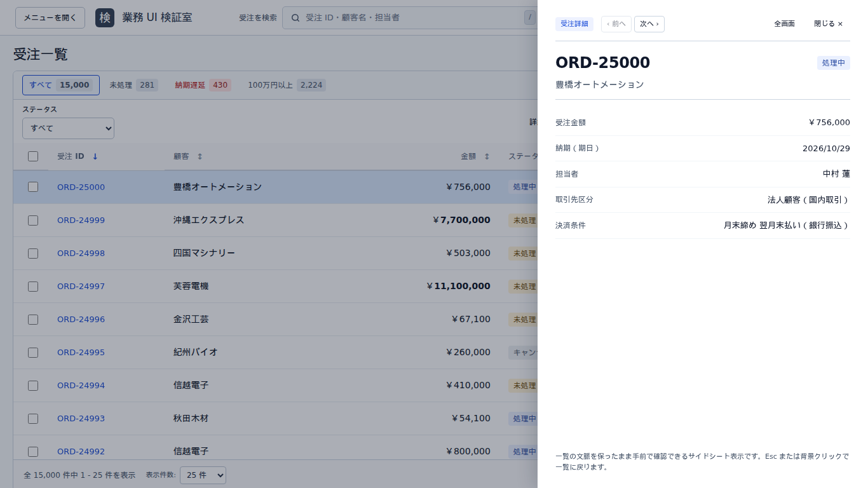Click the slash shortcut badge in search
868x488 pixels.
pyautogui.click(x=530, y=18)
